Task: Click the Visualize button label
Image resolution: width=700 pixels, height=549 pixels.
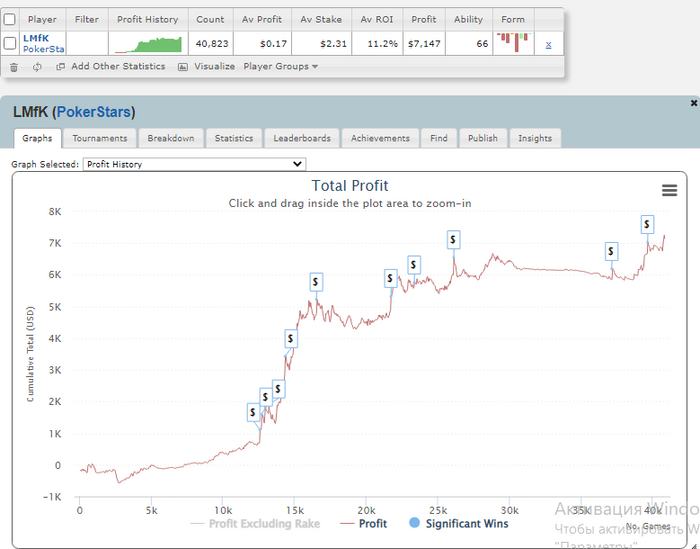Action: (x=214, y=67)
